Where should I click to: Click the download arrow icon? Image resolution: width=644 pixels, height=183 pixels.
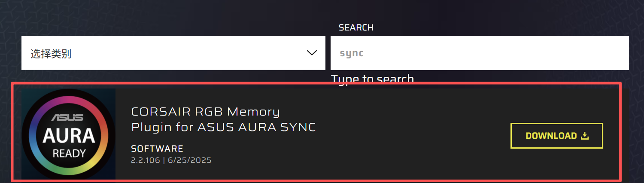584,136
